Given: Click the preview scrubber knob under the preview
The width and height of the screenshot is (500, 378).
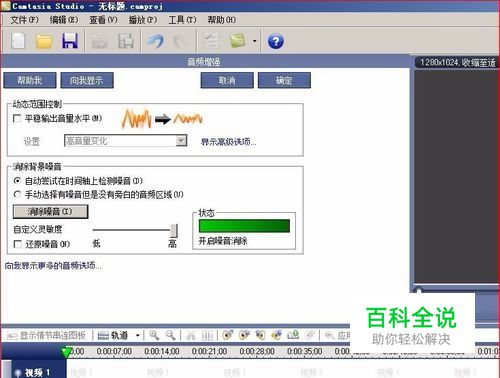Looking at the screenshot, I should (x=419, y=291).
